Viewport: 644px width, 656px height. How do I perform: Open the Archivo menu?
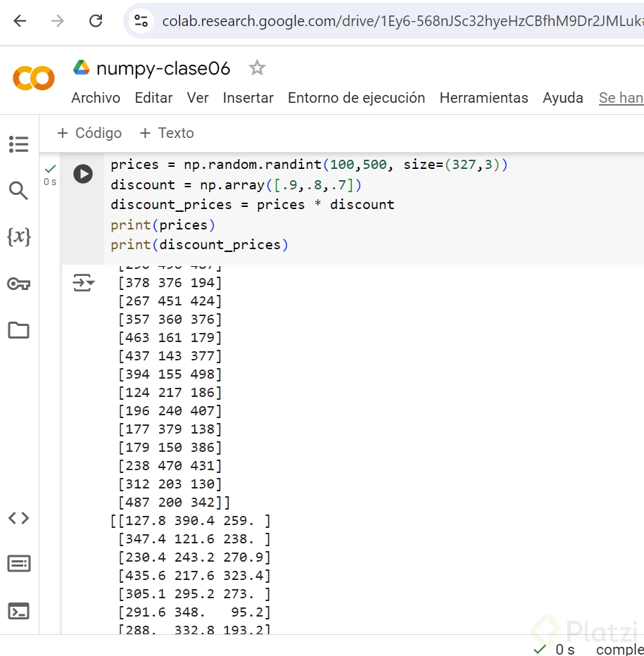(96, 98)
